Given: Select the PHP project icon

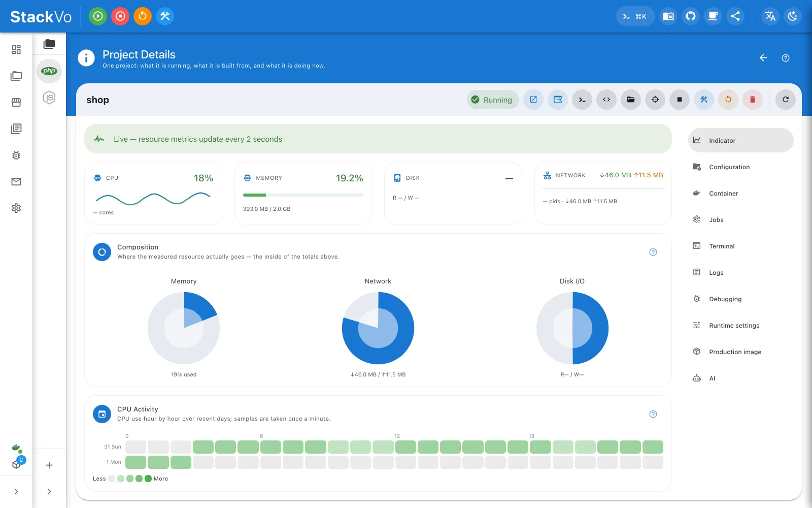Looking at the screenshot, I should pyautogui.click(x=49, y=71).
